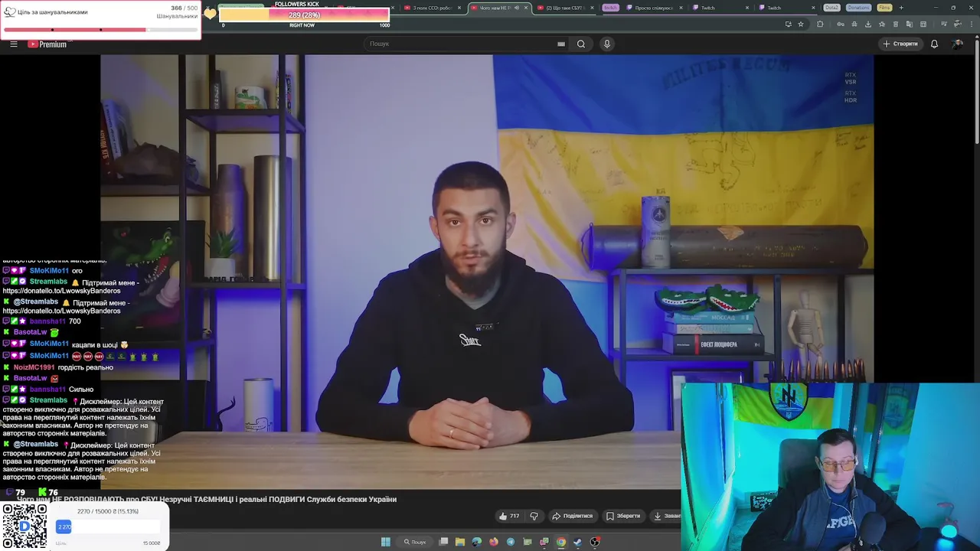Viewport: 980px width, 551px height.
Task: Start voice search with microphone icon
Action: tap(607, 44)
